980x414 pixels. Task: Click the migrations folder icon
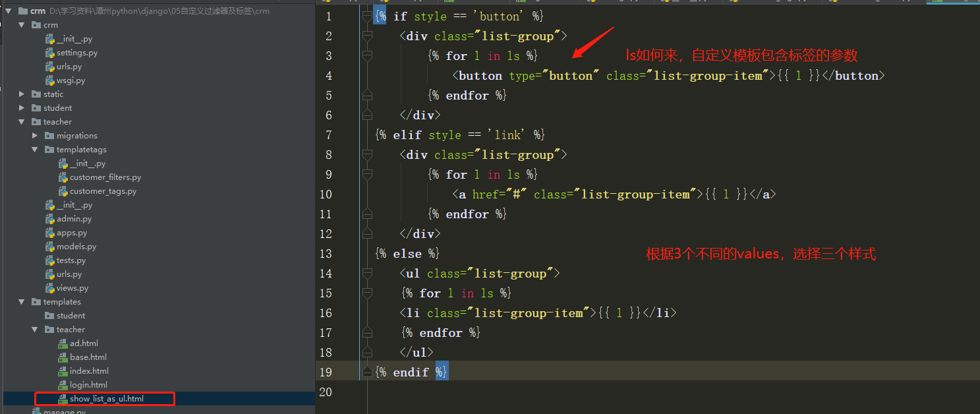(49, 136)
